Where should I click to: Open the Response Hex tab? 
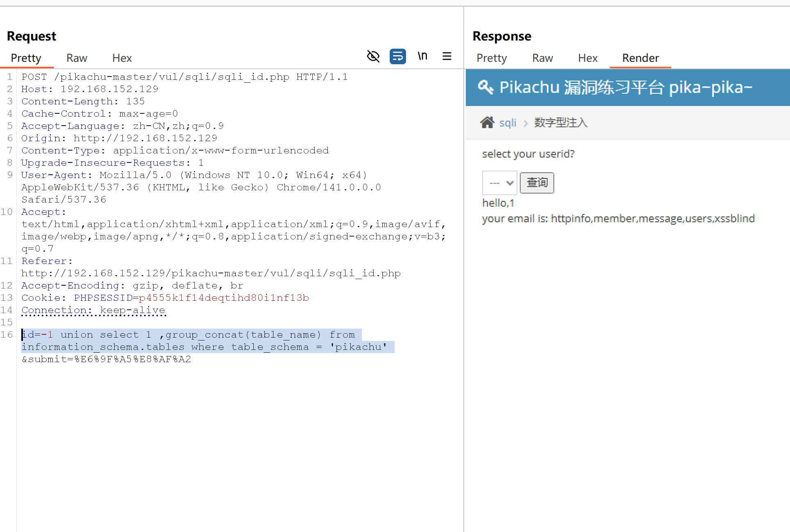tap(587, 58)
